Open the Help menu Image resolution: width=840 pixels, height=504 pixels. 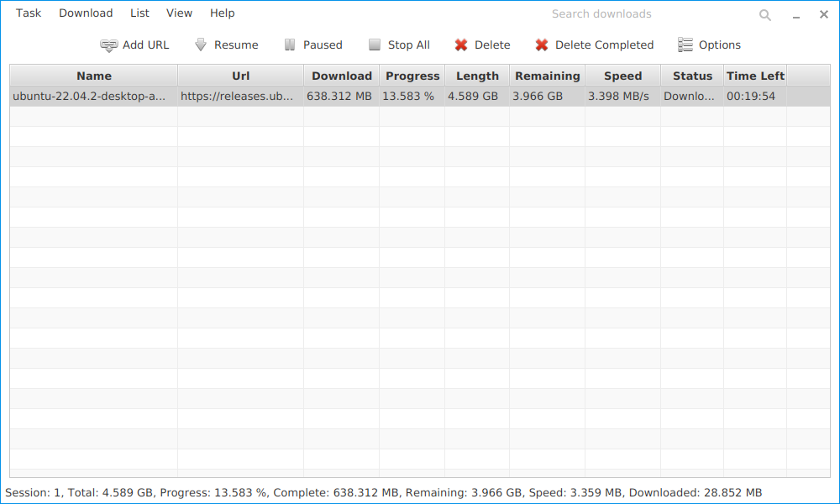click(223, 13)
